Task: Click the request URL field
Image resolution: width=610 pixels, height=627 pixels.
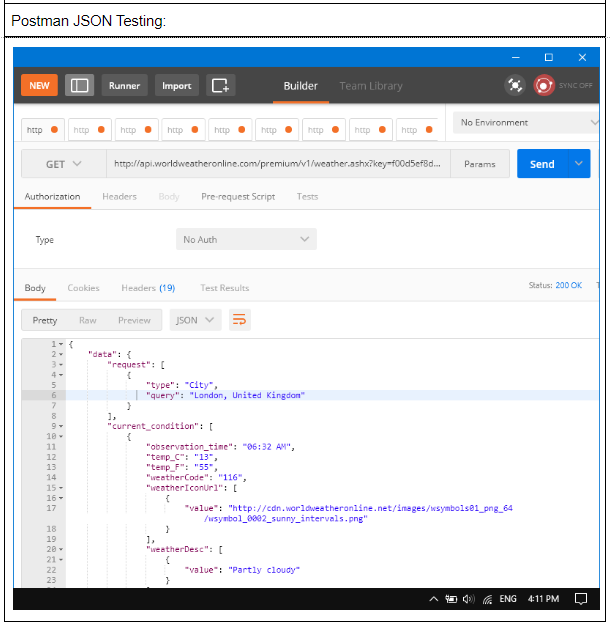Action: point(278,164)
